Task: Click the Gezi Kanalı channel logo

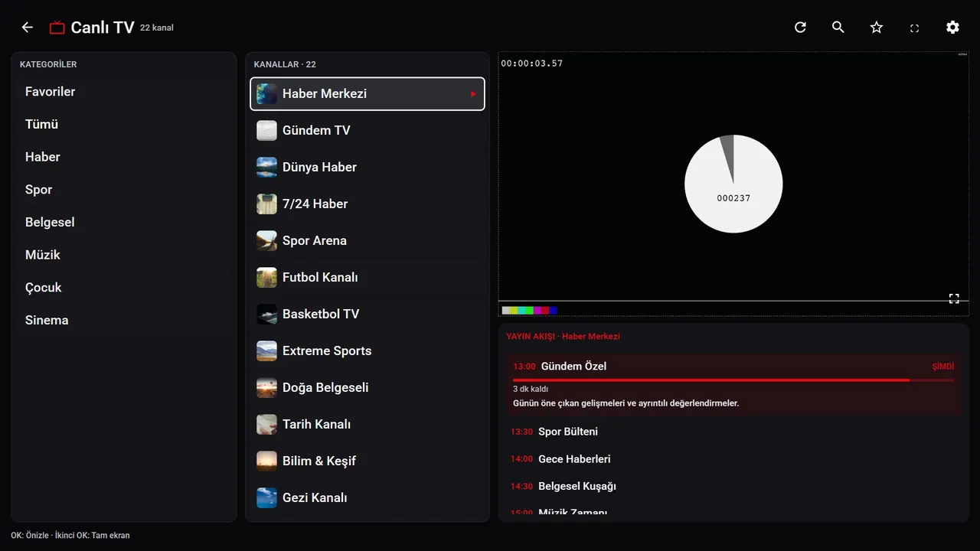Action: 266,498
